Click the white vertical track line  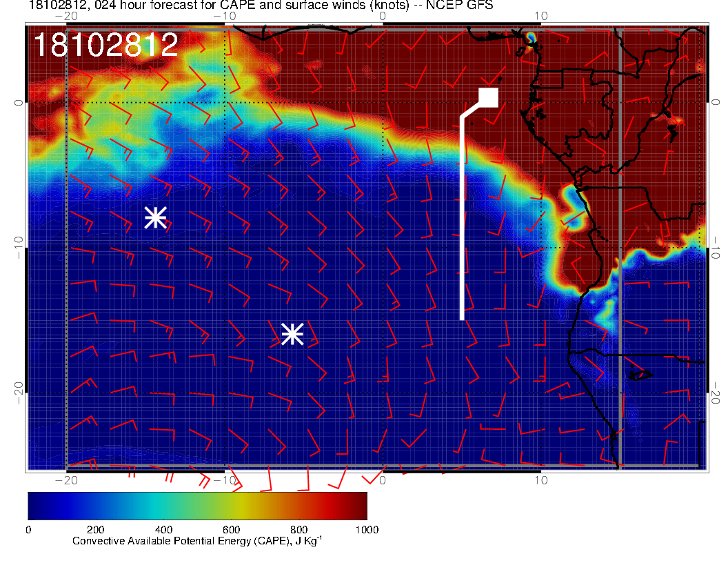tap(463, 217)
